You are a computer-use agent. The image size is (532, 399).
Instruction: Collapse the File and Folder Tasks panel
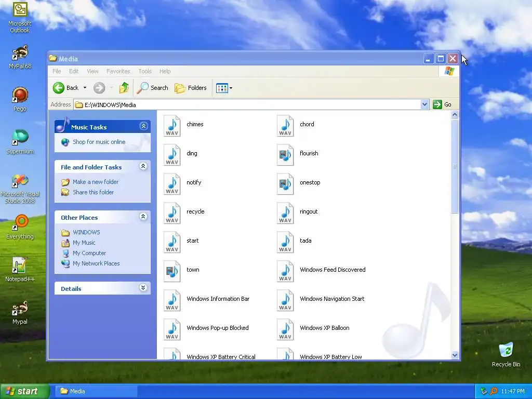coord(143,166)
